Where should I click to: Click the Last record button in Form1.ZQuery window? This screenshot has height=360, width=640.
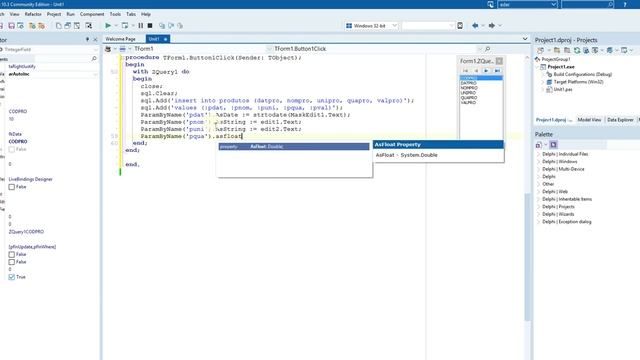(x=497, y=71)
